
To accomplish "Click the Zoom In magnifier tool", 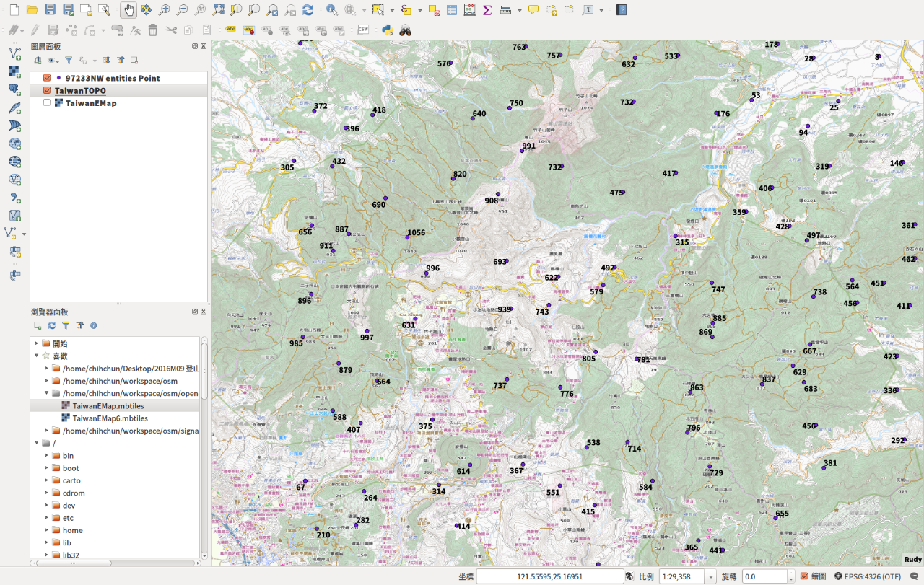I will click(x=165, y=10).
